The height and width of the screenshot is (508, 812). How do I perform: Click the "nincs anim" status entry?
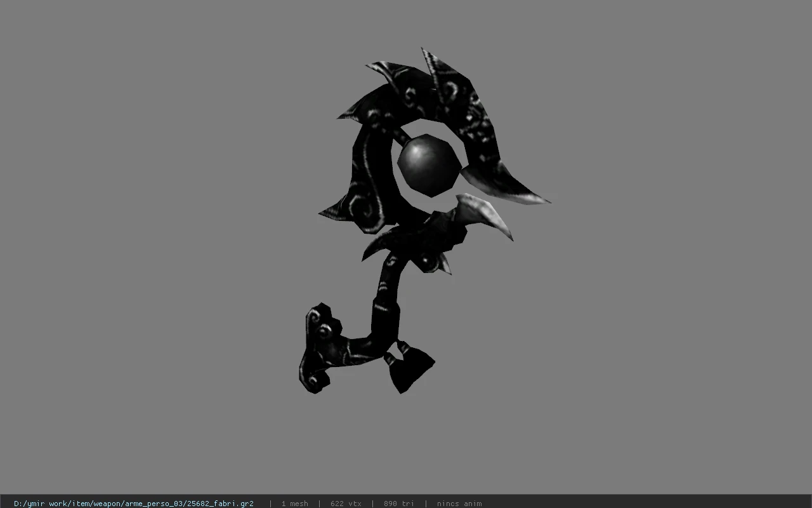(459, 504)
